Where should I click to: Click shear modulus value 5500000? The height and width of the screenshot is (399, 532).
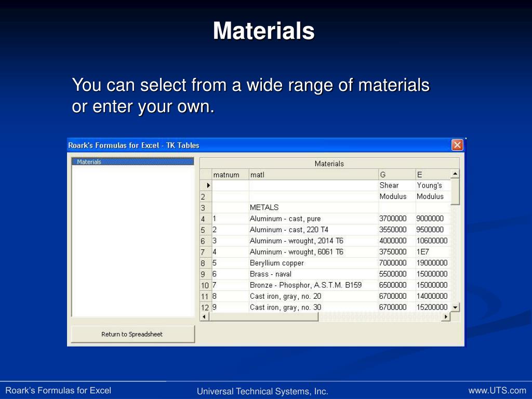[397, 274]
